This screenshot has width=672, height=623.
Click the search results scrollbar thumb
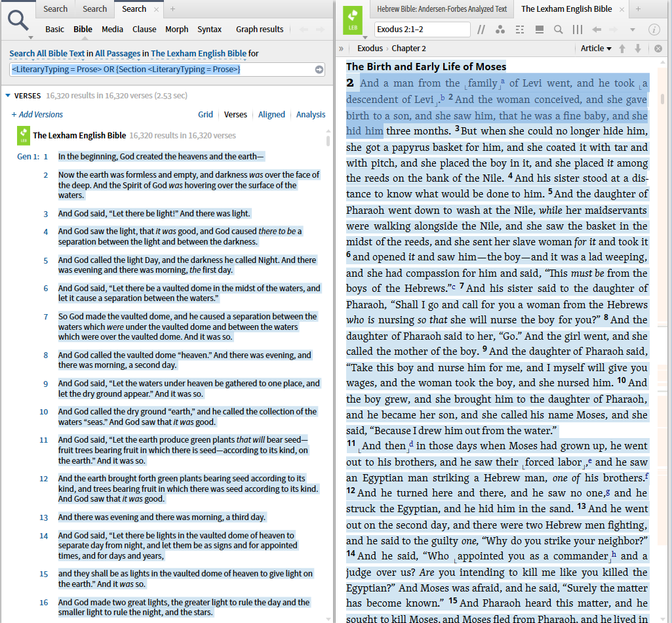pyautogui.click(x=328, y=140)
